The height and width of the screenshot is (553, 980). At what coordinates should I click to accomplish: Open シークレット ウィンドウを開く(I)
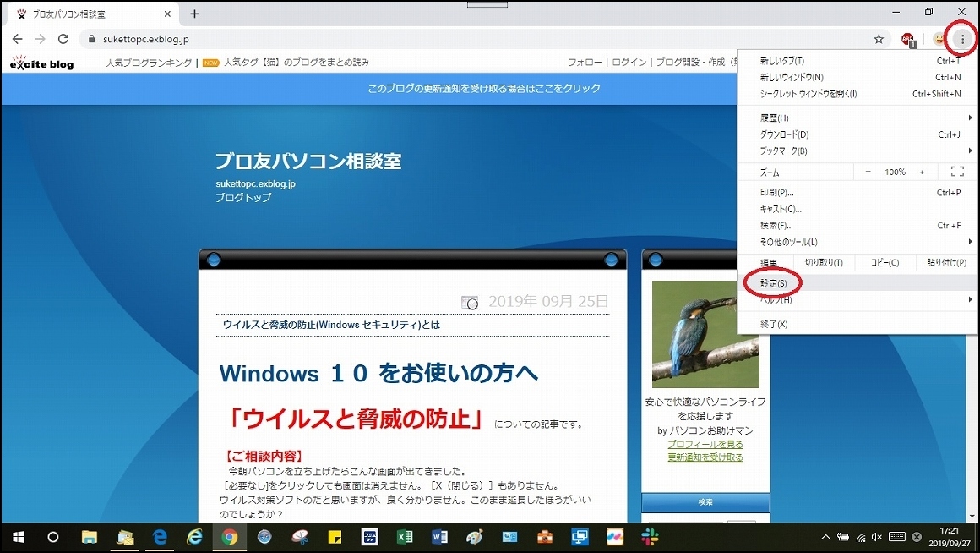point(859,94)
